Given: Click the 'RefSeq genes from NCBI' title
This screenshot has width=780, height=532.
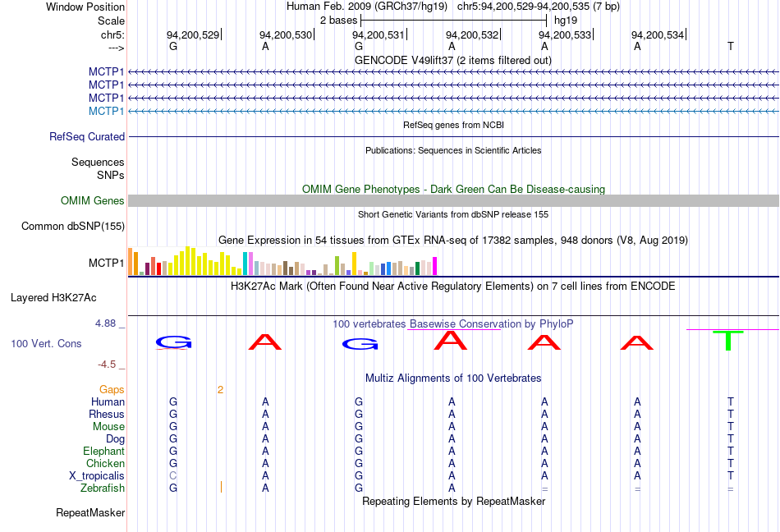Looking at the screenshot, I should point(453,125).
